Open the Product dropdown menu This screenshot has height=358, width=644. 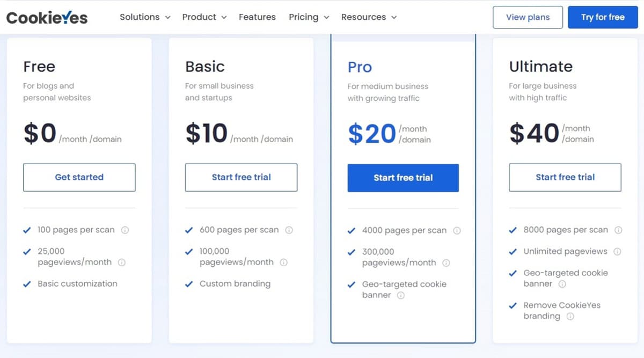point(204,17)
